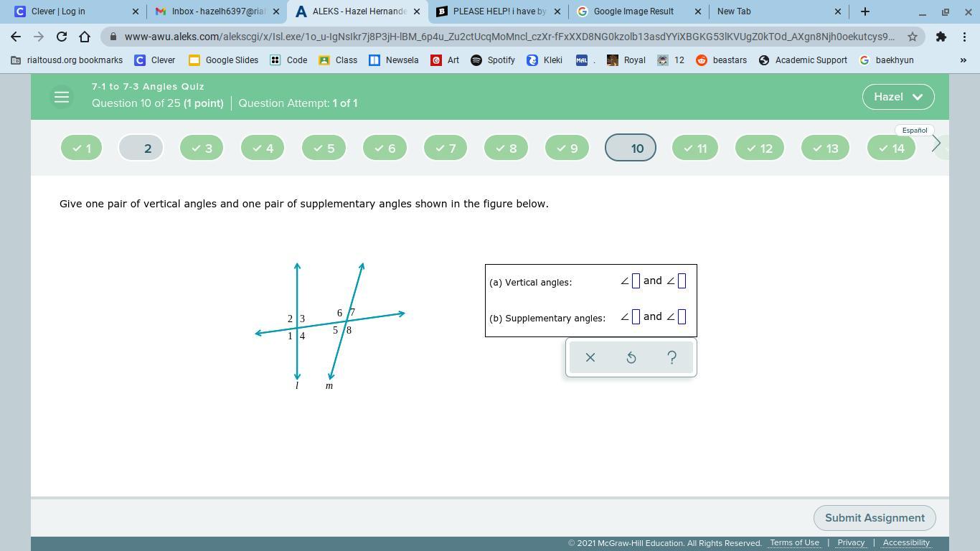Jump to question 3
Viewport: 980px width, 551px height.
(x=202, y=149)
